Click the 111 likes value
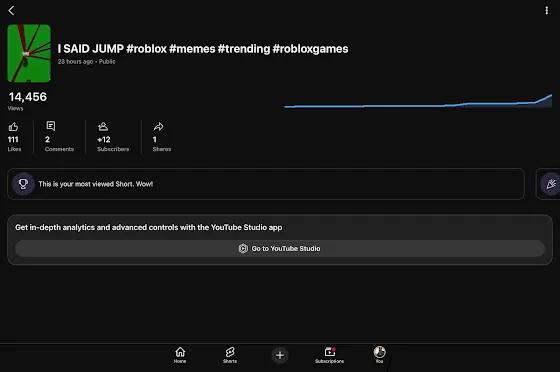This screenshot has width=560, height=372. pyautogui.click(x=13, y=140)
